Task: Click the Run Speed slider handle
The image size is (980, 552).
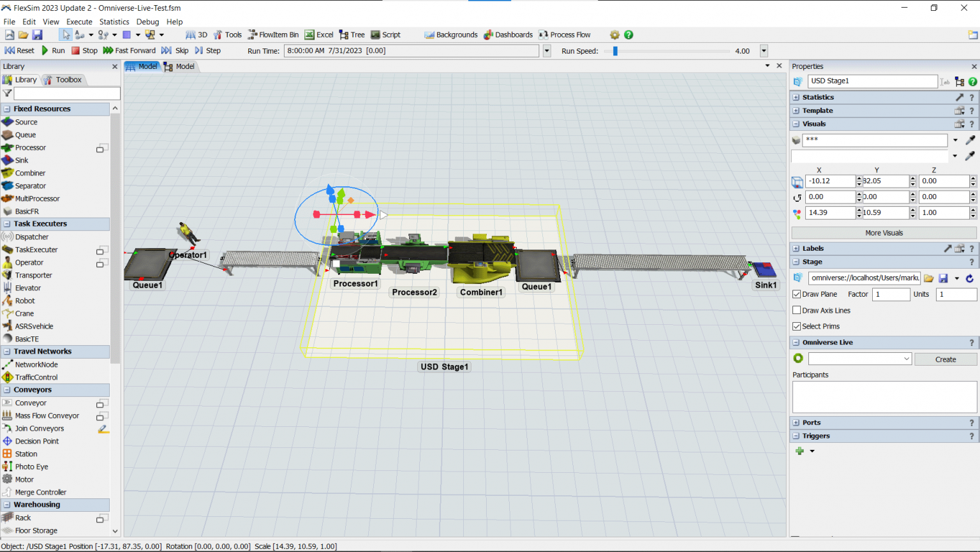Action: pos(615,51)
